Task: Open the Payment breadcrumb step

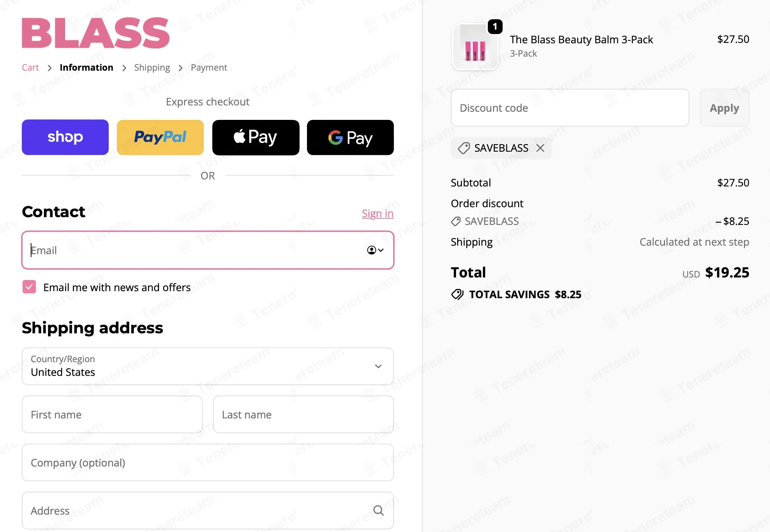Action: pyautogui.click(x=209, y=67)
